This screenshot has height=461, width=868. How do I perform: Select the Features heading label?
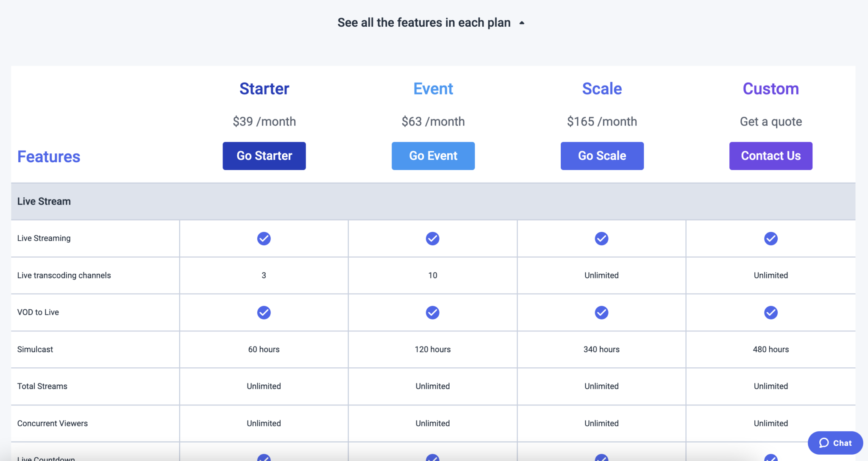[x=48, y=156]
